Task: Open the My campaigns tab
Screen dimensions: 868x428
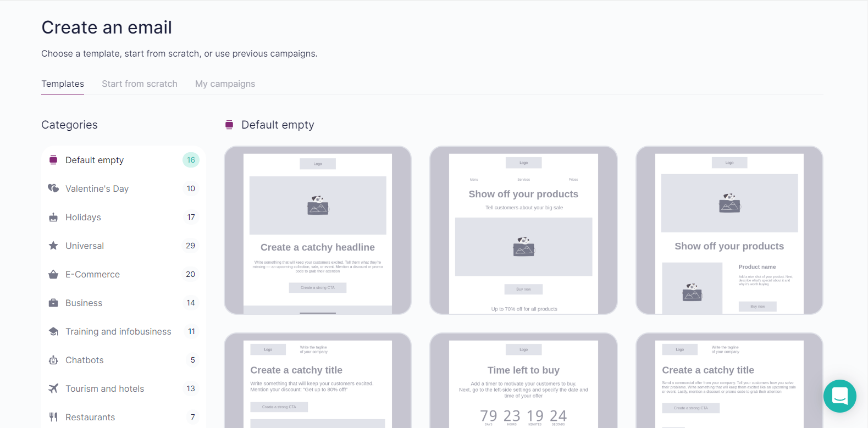Action: click(x=225, y=84)
